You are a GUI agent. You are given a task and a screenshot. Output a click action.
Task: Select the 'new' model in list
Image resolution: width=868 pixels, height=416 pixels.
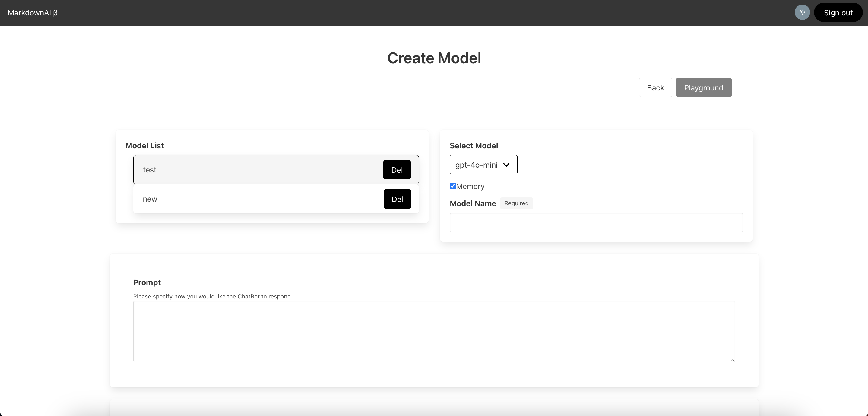[236, 199]
